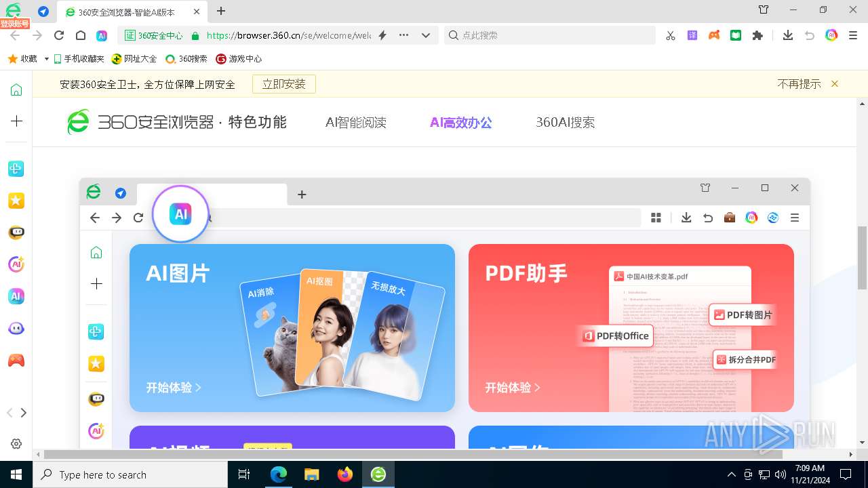
Task: Open the extensions puzzle icon
Action: coord(758,35)
